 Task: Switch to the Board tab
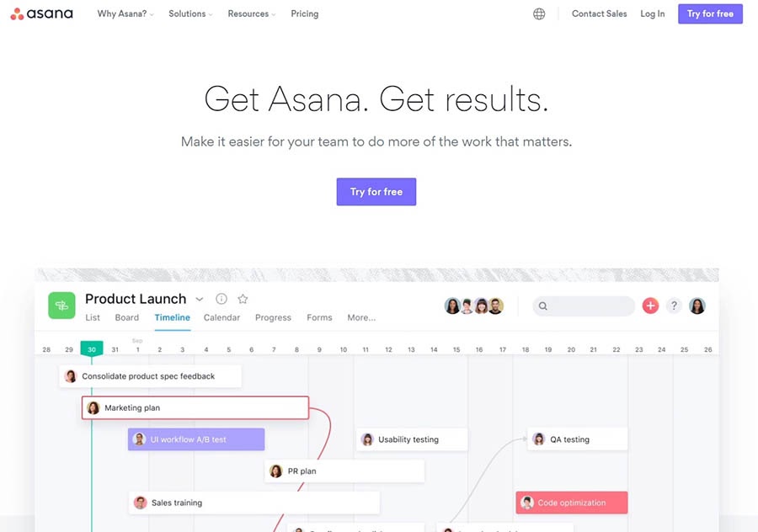[126, 317]
